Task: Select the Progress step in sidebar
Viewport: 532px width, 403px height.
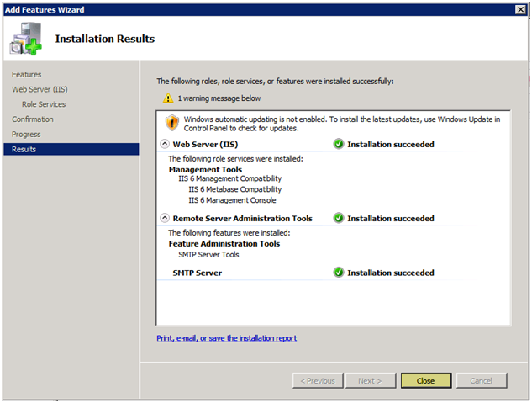Action: 26,134
